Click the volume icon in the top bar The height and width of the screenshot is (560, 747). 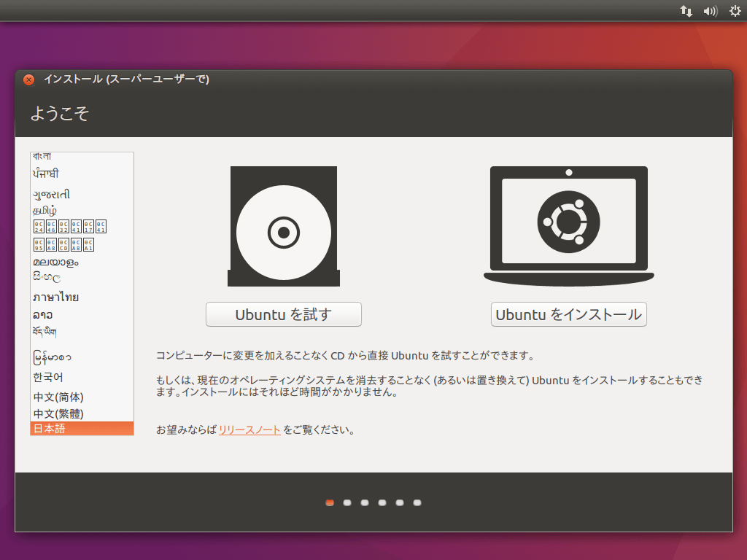pyautogui.click(x=710, y=11)
